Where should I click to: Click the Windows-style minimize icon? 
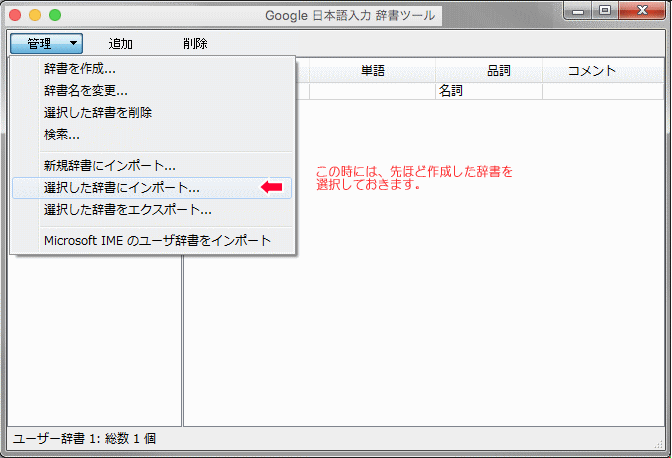click(578, 11)
